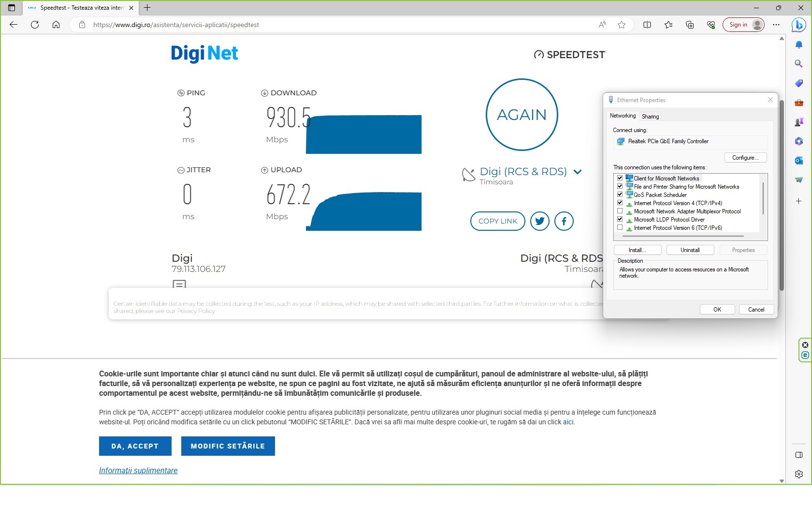Open Bing Copilot sidebar icon
This screenshot has width=812, height=508.
[799, 25]
